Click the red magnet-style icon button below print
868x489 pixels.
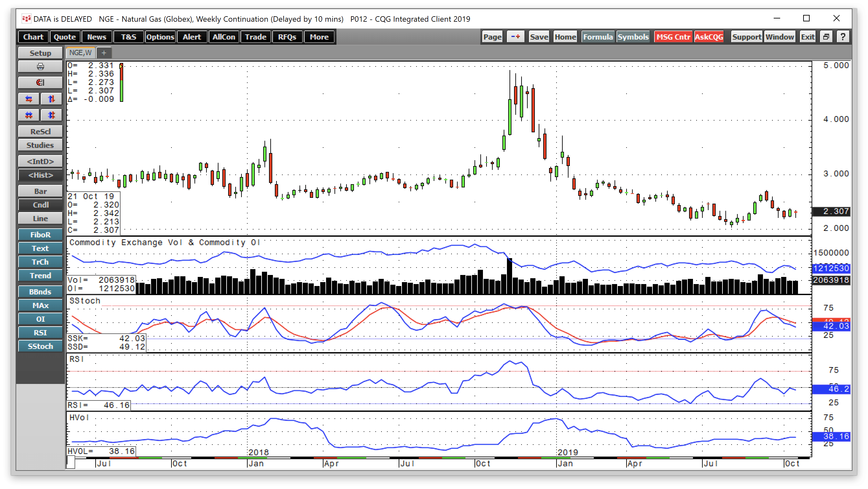click(40, 83)
